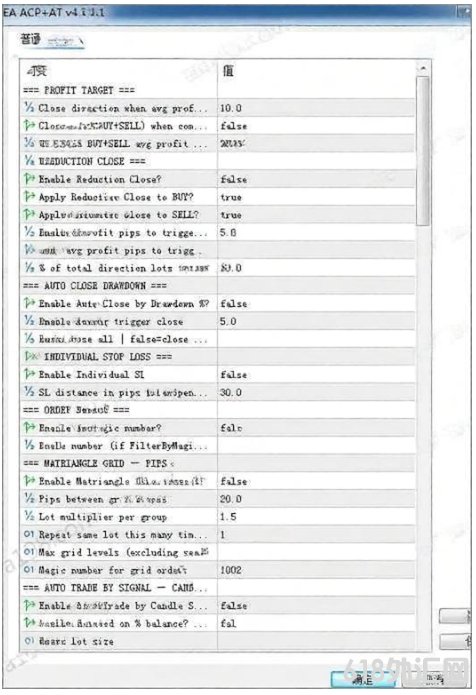Click the 'true' value of the Close to SELL? row
This screenshot has width=476, height=695.
pyautogui.click(x=231, y=215)
